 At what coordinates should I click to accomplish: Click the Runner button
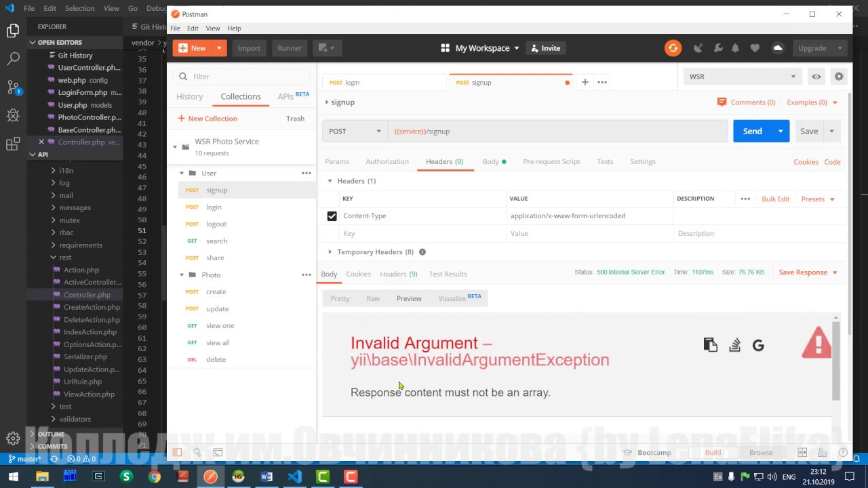[290, 48]
